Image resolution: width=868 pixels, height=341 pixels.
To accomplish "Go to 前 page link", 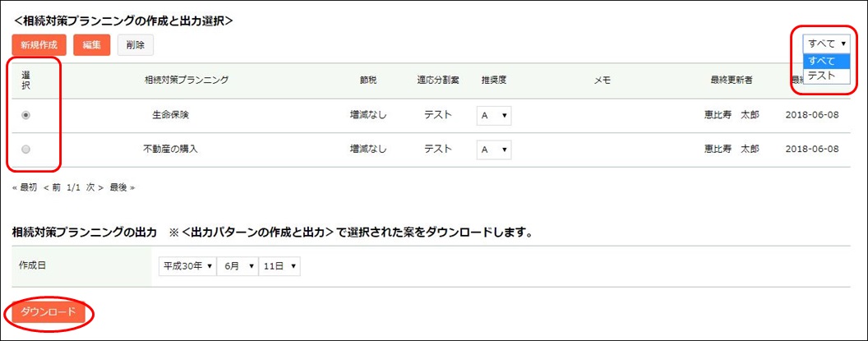I will pyautogui.click(x=52, y=187).
